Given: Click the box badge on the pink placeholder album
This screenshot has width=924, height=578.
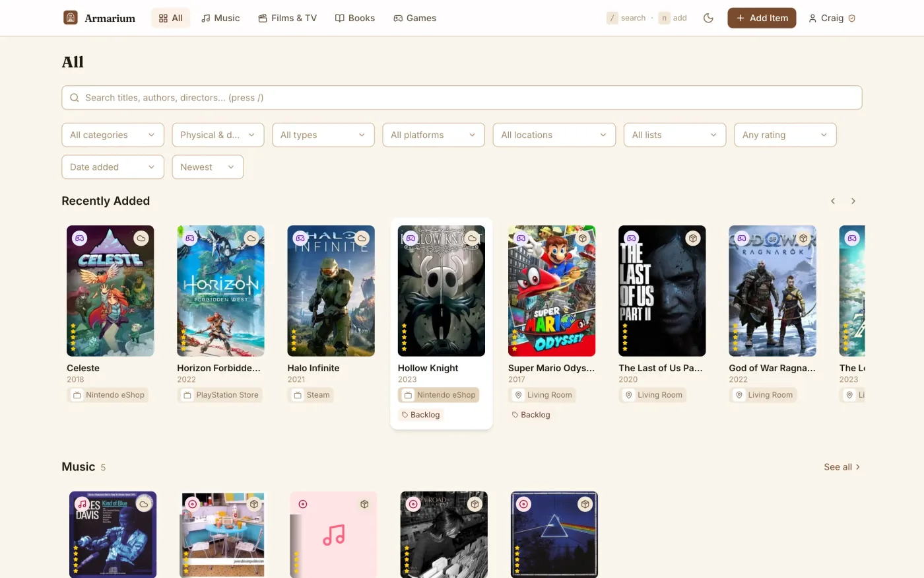Looking at the screenshot, I should tap(364, 504).
